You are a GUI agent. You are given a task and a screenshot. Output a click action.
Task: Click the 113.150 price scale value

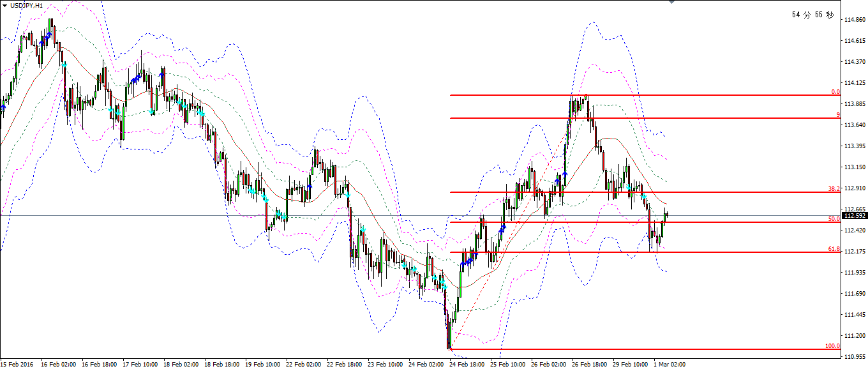pyautogui.click(x=855, y=167)
